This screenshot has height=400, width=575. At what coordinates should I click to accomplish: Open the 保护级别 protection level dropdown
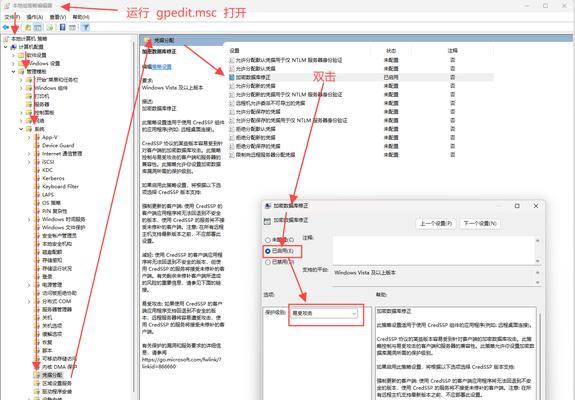pos(324,313)
